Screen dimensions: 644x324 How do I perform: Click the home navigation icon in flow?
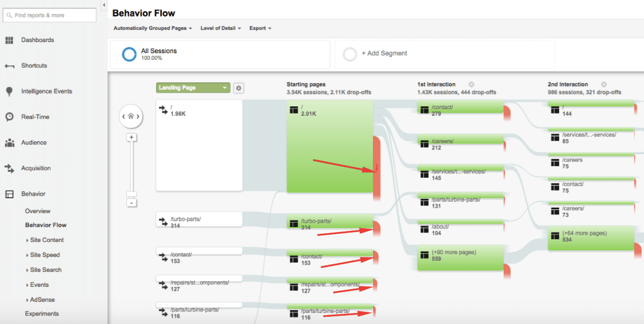[131, 116]
